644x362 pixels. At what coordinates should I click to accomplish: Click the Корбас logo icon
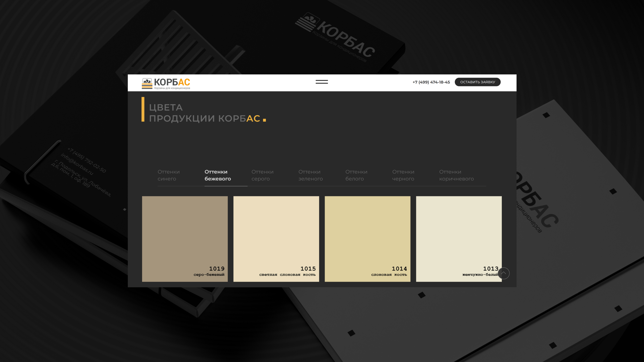147,83
